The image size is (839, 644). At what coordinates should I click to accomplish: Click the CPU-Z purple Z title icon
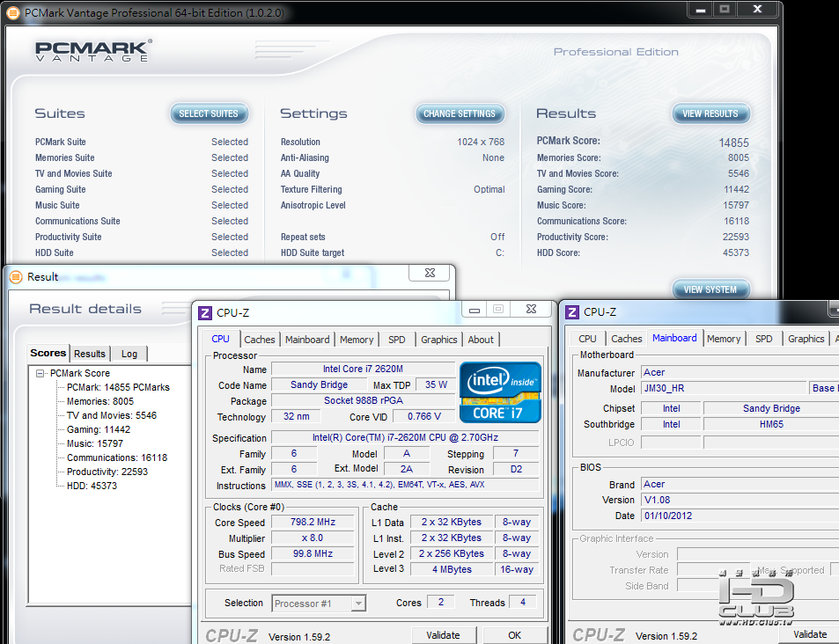click(205, 312)
